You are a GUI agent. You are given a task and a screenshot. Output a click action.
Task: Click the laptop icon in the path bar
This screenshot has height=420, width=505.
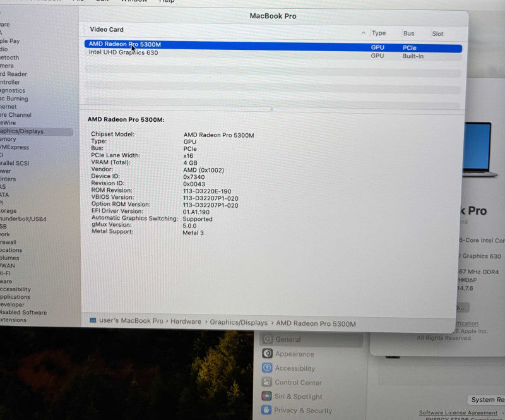click(x=93, y=320)
